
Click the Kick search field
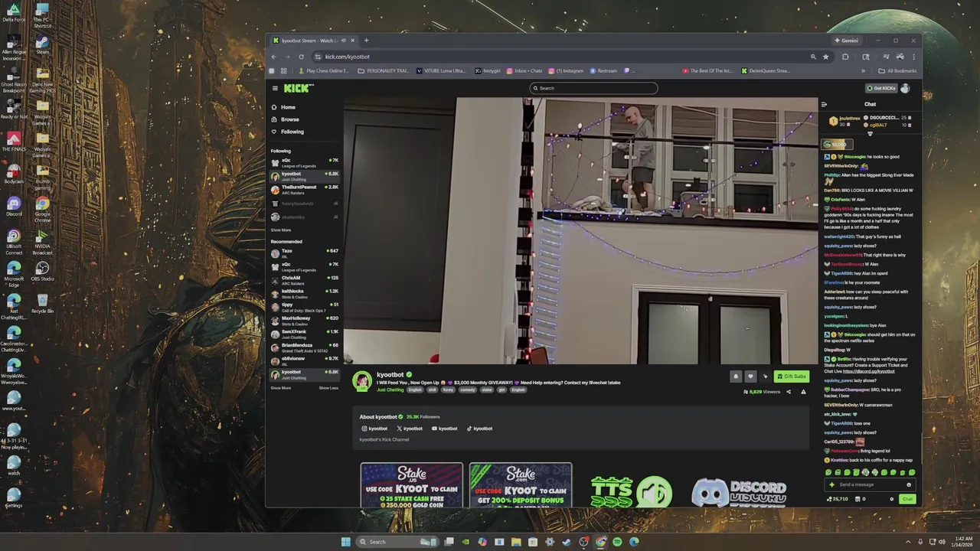coord(593,88)
